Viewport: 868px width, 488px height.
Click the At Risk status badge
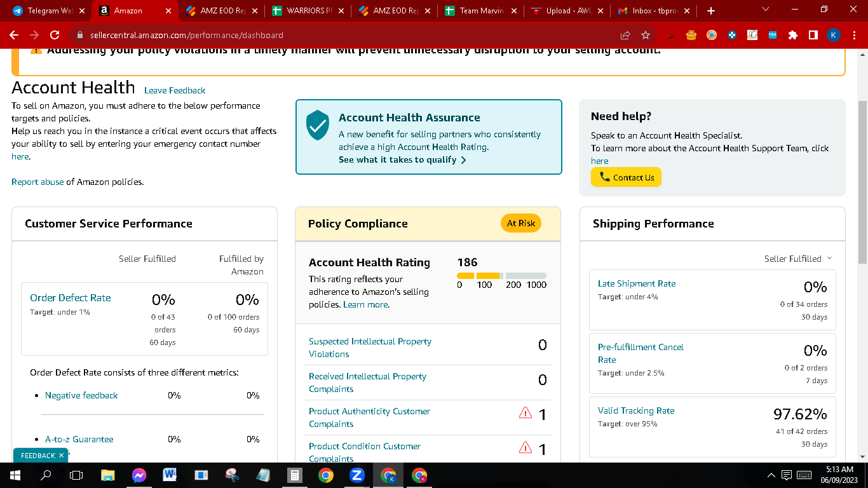pyautogui.click(x=521, y=223)
